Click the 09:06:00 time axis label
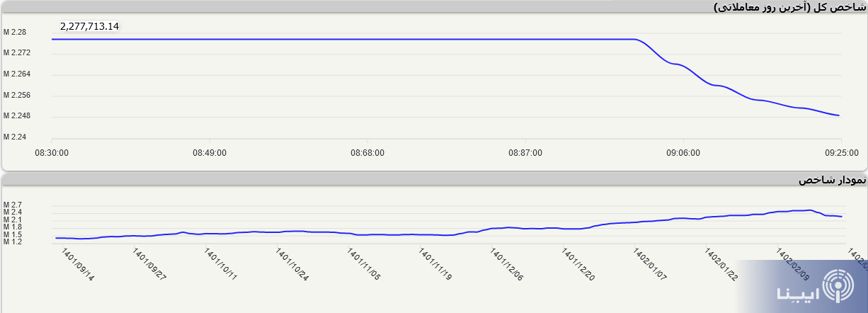The image size is (868, 313). tap(683, 152)
